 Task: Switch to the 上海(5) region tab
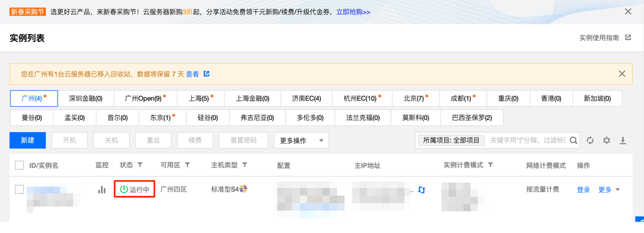point(201,99)
